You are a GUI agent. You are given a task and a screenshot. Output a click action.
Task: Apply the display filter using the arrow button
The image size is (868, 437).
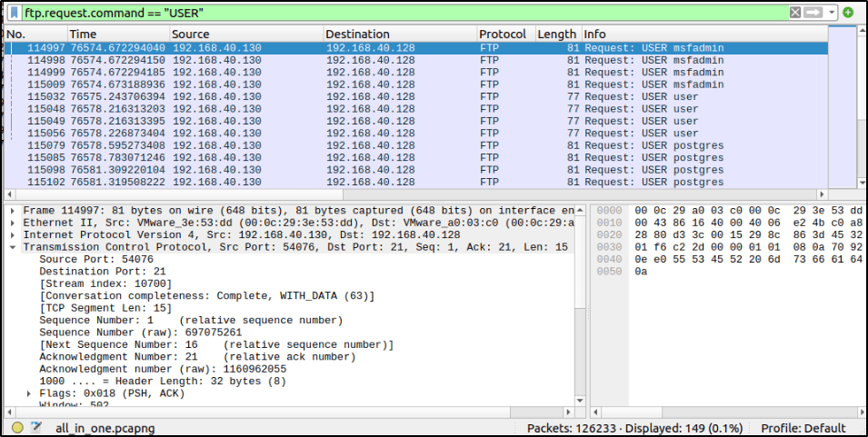tap(813, 13)
